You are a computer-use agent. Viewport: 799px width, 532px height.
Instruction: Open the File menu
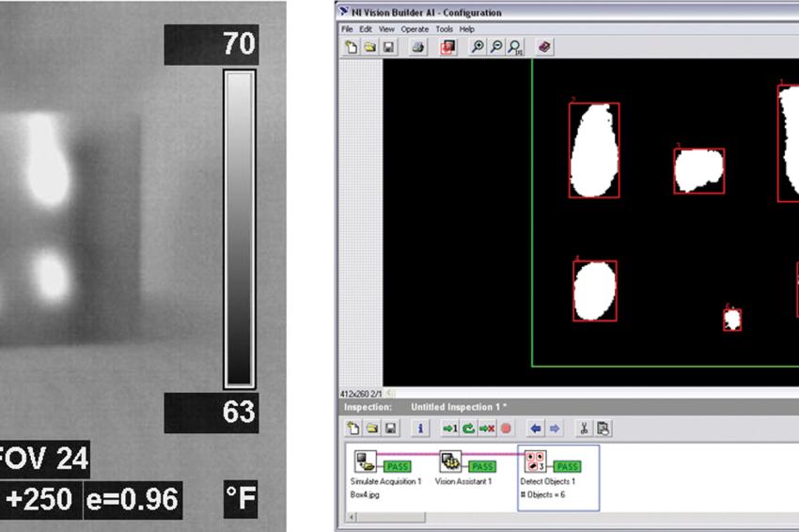(347, 29)
